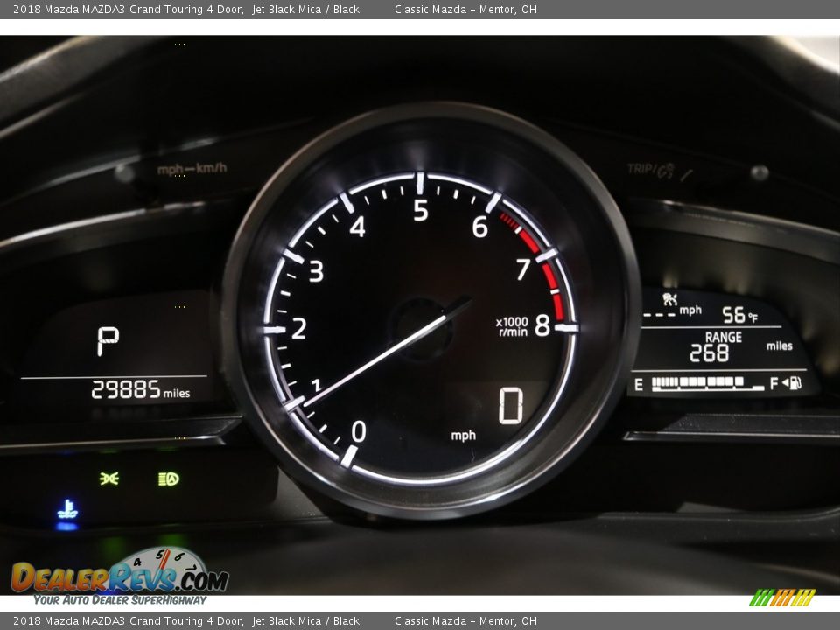Click the tachometer needle center hub

point(420,330)
